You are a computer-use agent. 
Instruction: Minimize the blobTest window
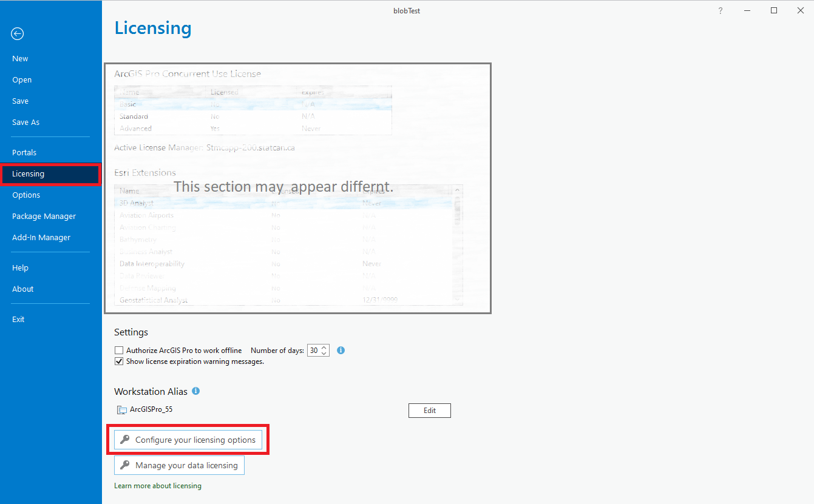[747, 11]
